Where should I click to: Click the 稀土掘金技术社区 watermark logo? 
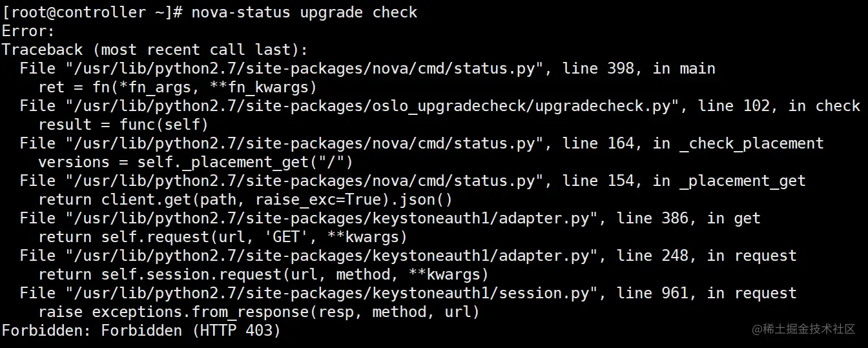point(803,329)
